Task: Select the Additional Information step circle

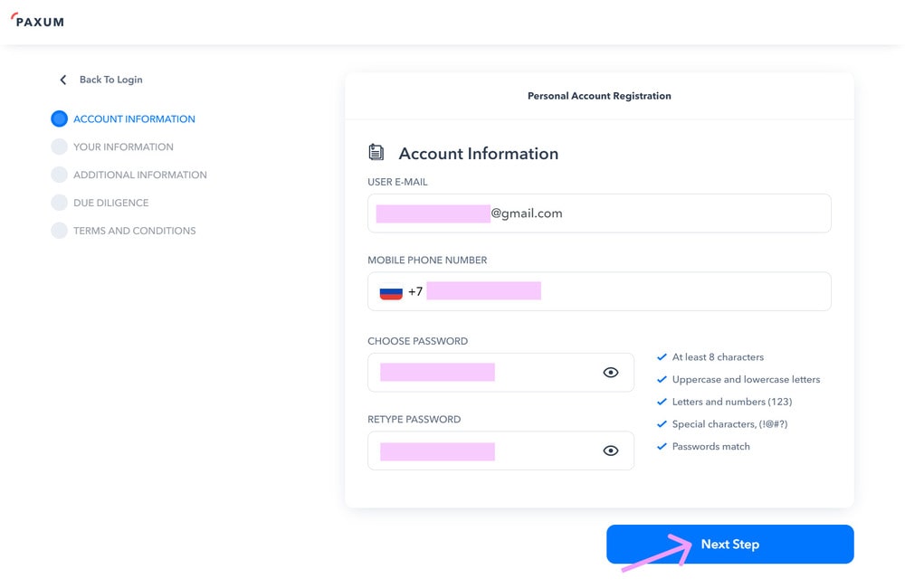Action: [60, 175]
